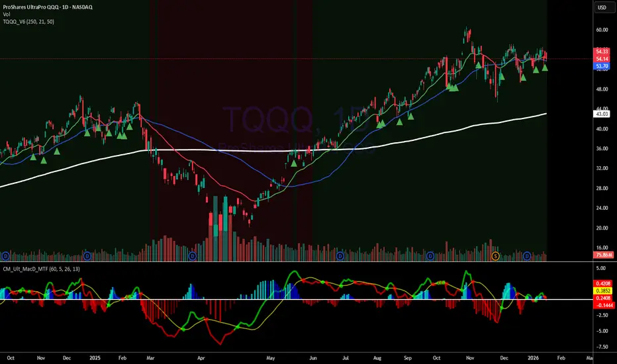The image size is (617, 364).
Task: Click the May label on the time axis
Action: 270,358
